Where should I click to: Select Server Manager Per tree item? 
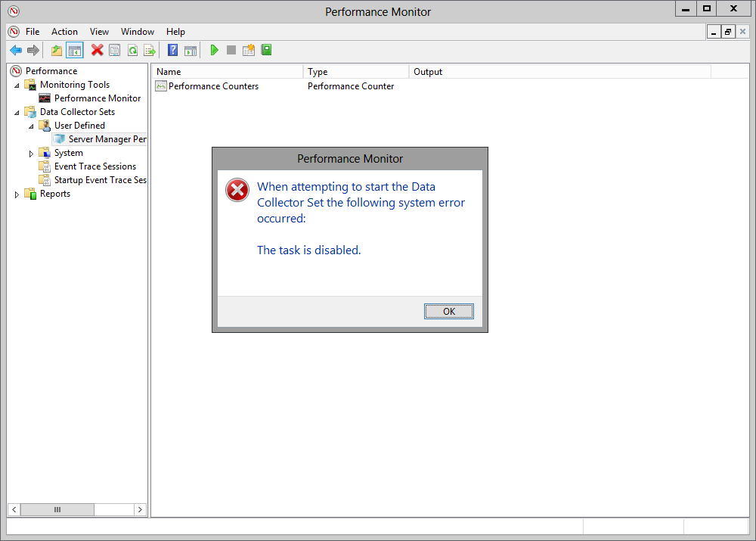(107, 139)
